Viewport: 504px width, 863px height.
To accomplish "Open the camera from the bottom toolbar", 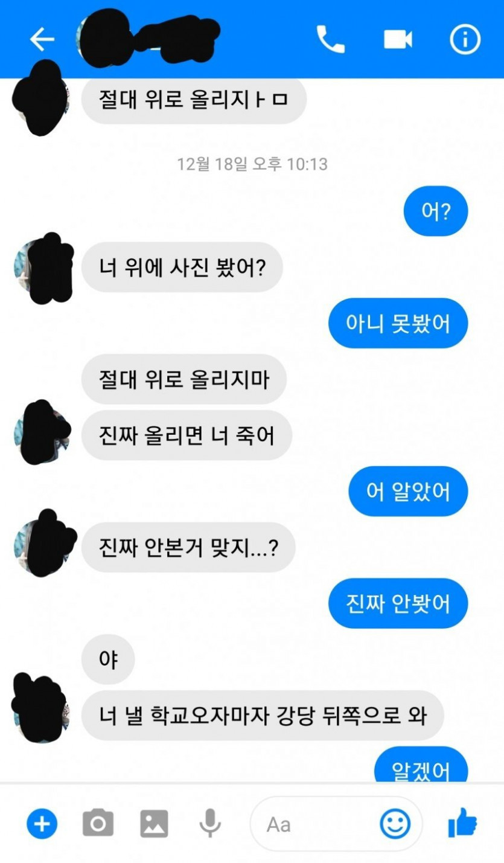I will tap(97, 823).
